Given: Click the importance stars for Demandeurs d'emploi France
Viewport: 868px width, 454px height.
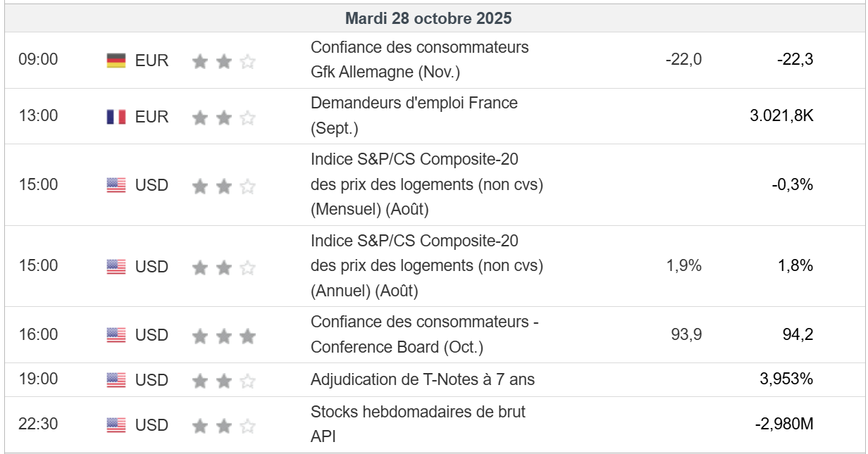Looking at the screenshot, I should [223, 118].
